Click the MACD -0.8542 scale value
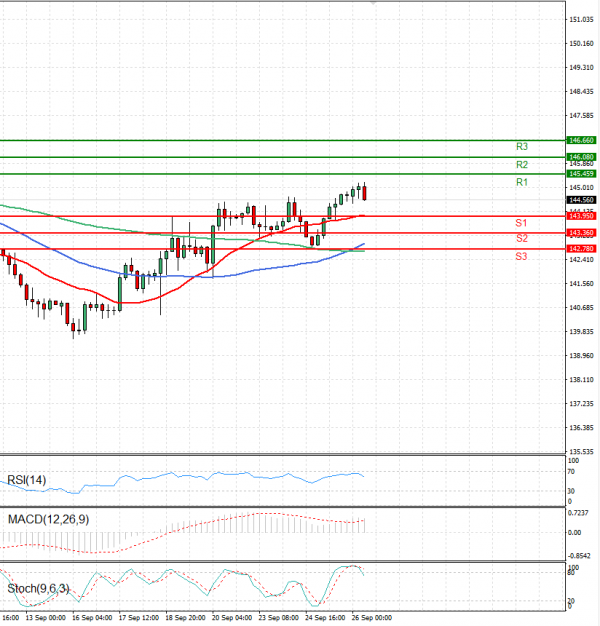Image resolution: width=600 pixels, height=626 pixels. pos(578,556)
